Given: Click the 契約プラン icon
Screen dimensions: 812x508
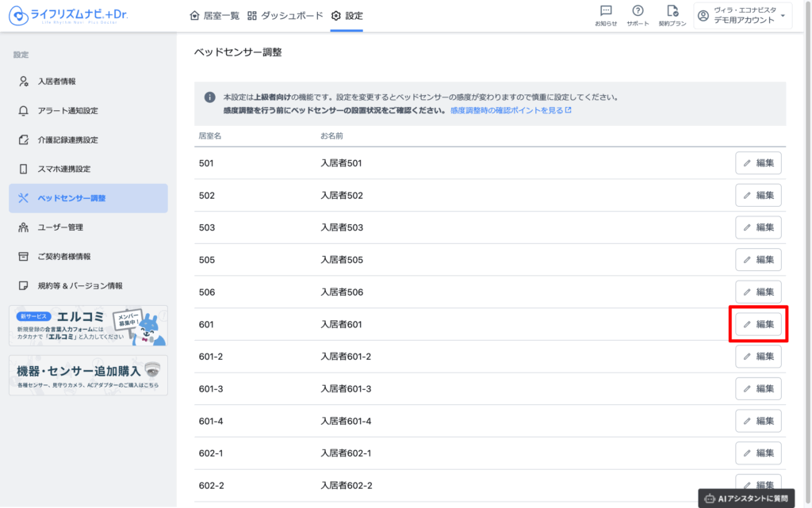Looking at the screenshot, I should click(x=672, y=15).
